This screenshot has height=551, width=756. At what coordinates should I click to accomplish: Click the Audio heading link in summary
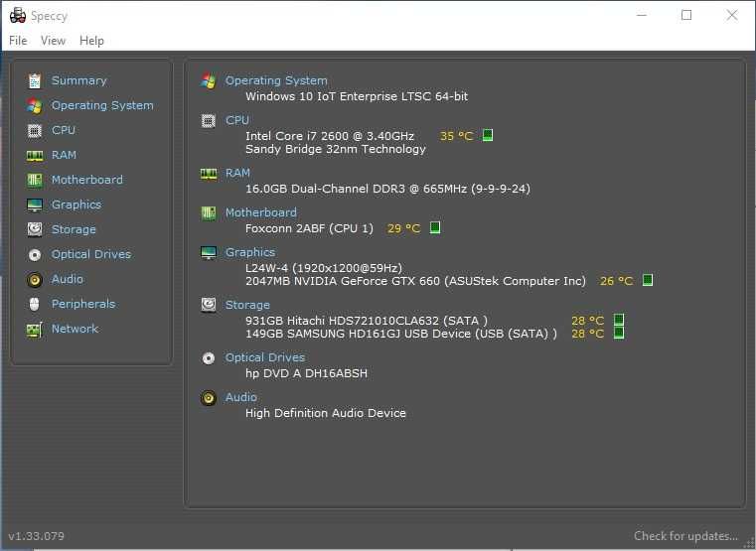(241, 397)
